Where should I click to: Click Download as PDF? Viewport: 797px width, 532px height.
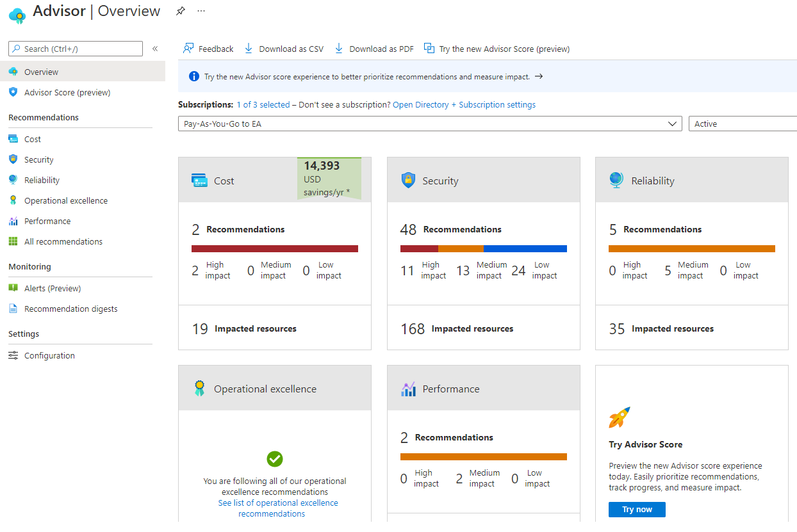374,49
